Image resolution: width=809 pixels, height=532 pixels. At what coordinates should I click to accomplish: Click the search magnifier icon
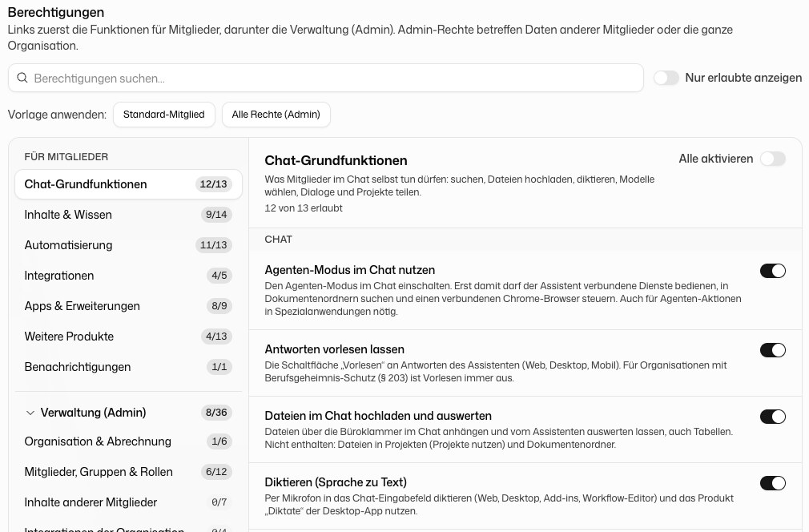click(22, 78)
